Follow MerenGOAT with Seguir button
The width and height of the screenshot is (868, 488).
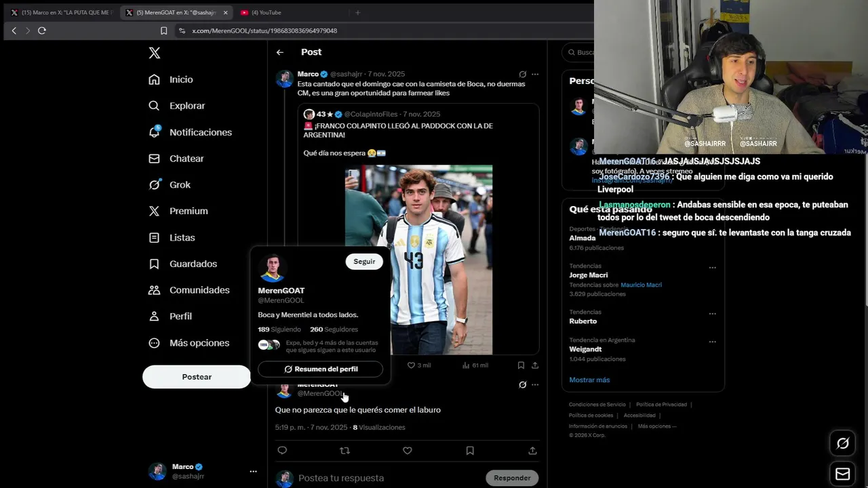364,262
